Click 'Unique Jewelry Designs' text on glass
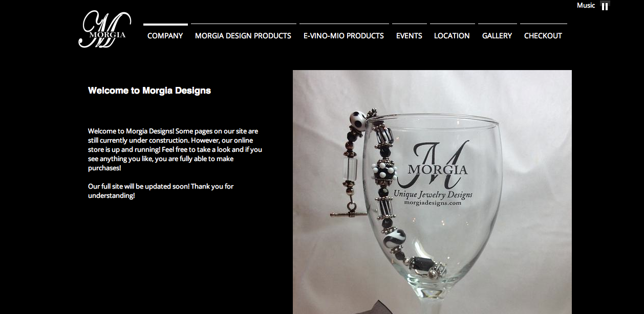Image resolution: width=644 pixels, height=314 pixels. [x=433, y=193]
